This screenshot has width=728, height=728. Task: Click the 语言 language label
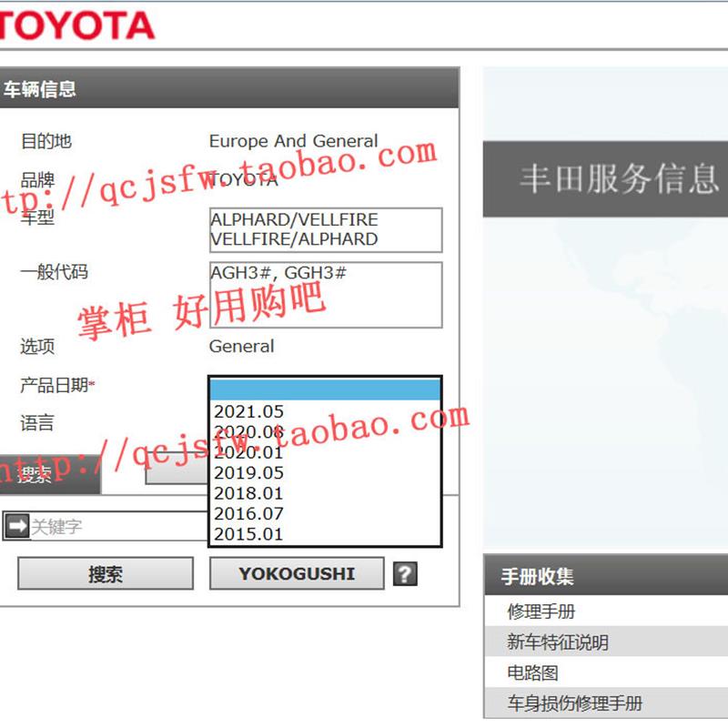click(37, 423)
